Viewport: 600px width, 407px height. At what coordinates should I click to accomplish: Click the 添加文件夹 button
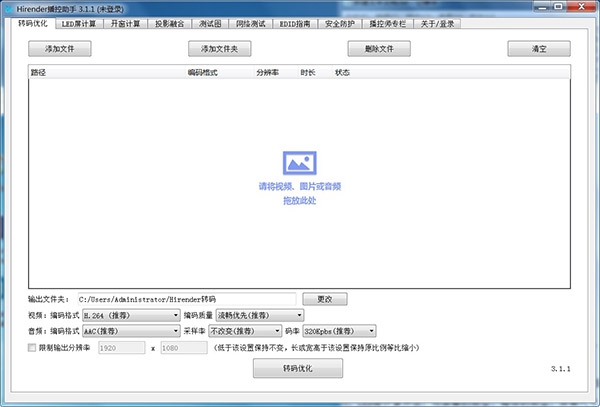click(x=220, y=49)
